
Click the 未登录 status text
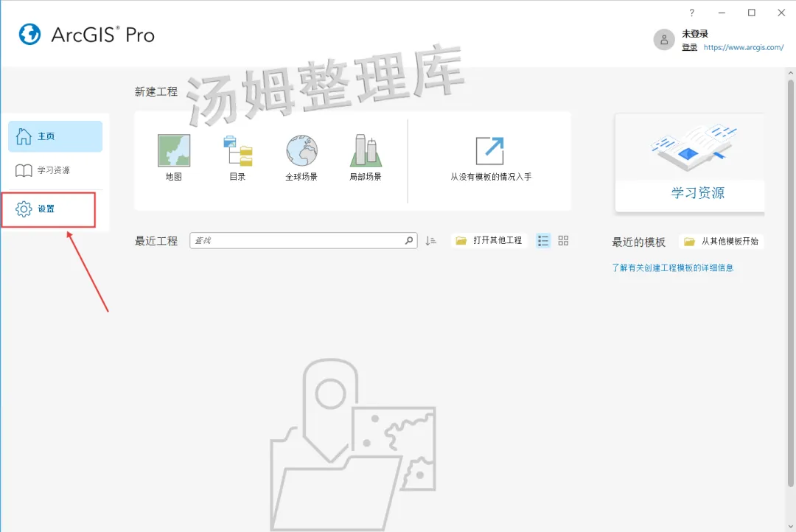694,33
